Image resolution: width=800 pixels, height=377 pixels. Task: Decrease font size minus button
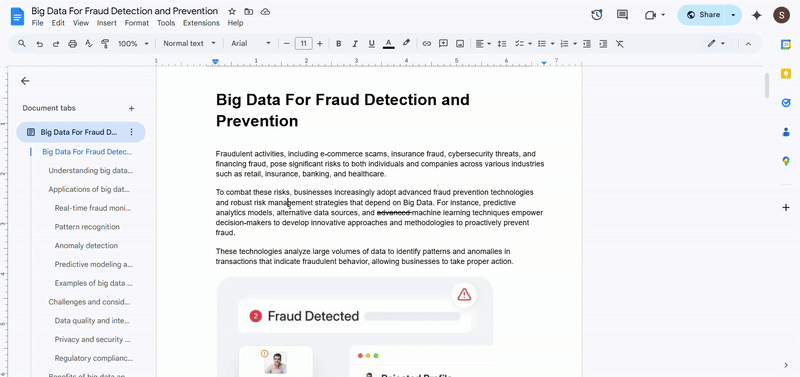pyautogui.click(x=287, y=44)
